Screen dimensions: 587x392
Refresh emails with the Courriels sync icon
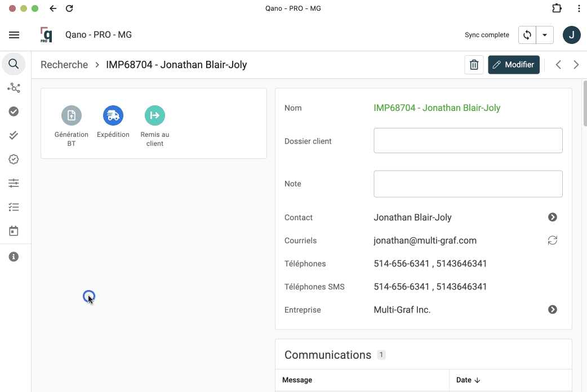553,240
